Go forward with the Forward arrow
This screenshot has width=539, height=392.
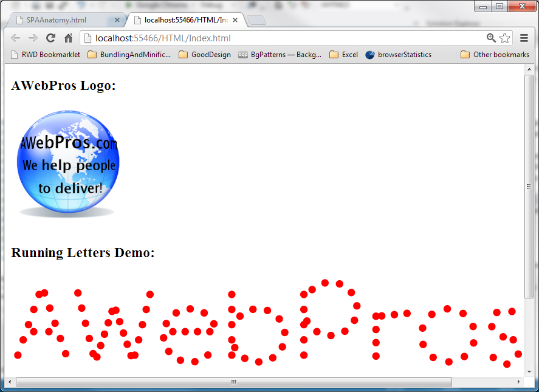33,38
